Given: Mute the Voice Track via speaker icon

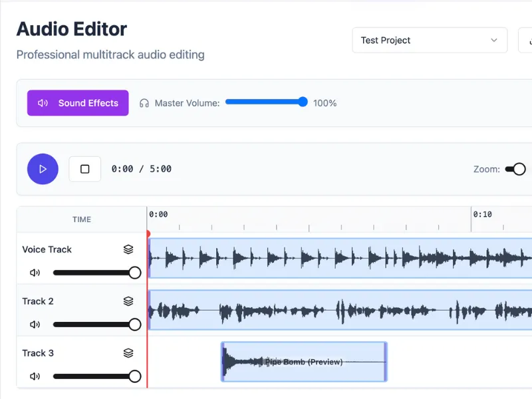Looking at the screenshot, I should coord(35,273).
